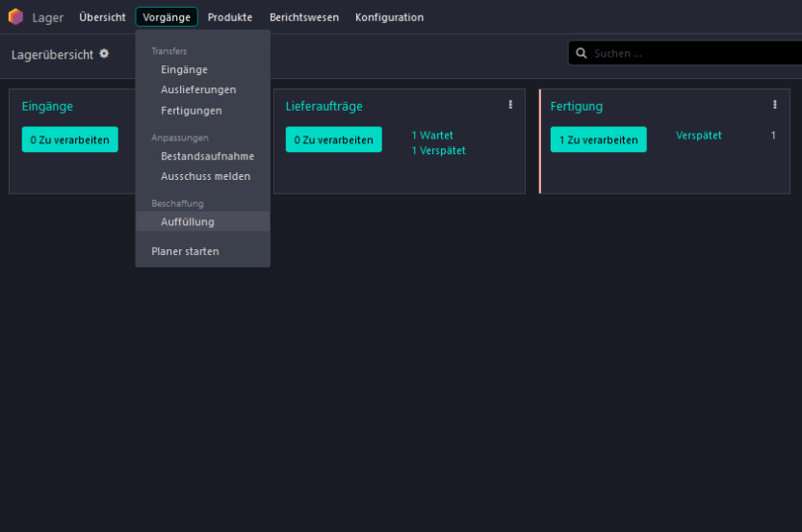Screen dimensions: 802x532
Task: Open Bestandsaufnahme under Anpassungen
Action: 207,156
